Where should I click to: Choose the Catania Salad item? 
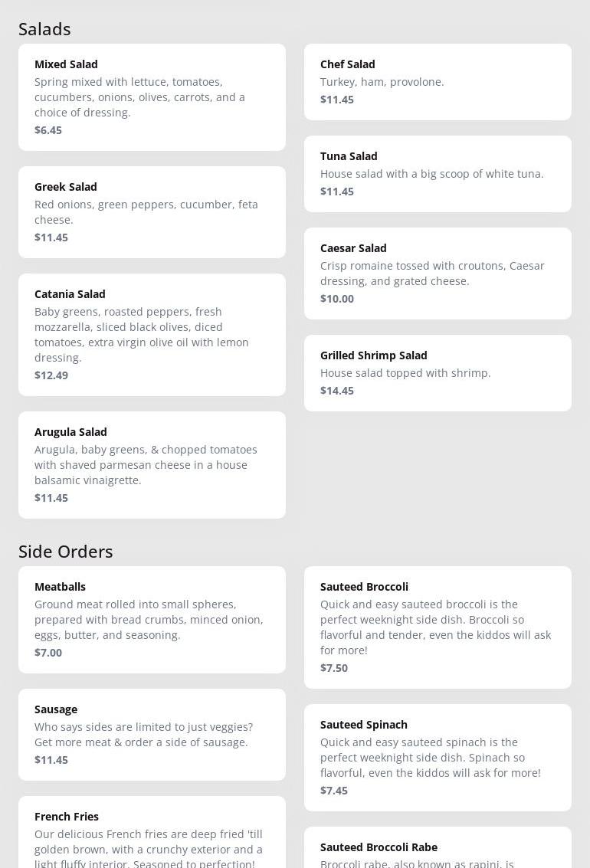[x=152, y=334]
